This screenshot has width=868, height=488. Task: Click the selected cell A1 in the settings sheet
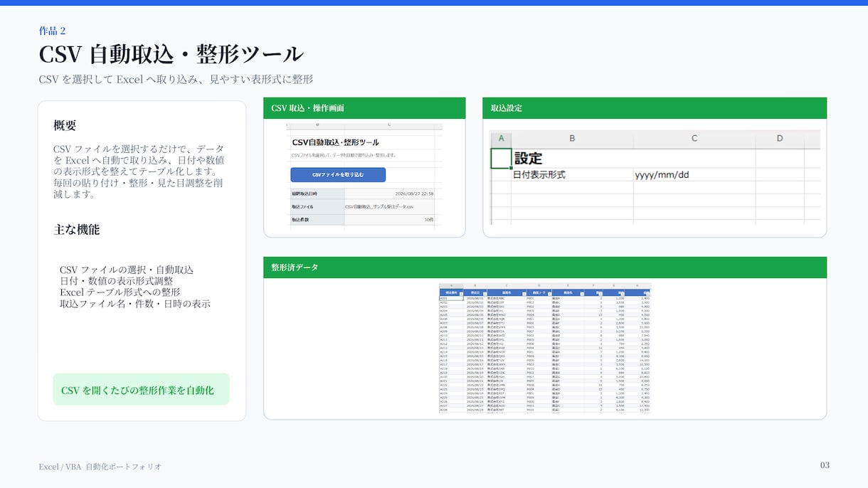pyautogui.click(x=501, y=158)
